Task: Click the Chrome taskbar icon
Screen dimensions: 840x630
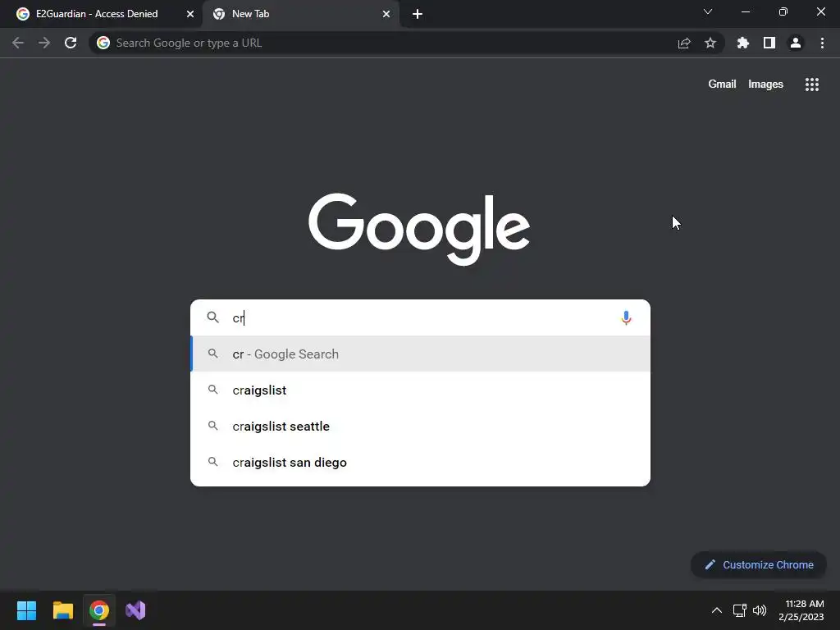Action: 99,610
